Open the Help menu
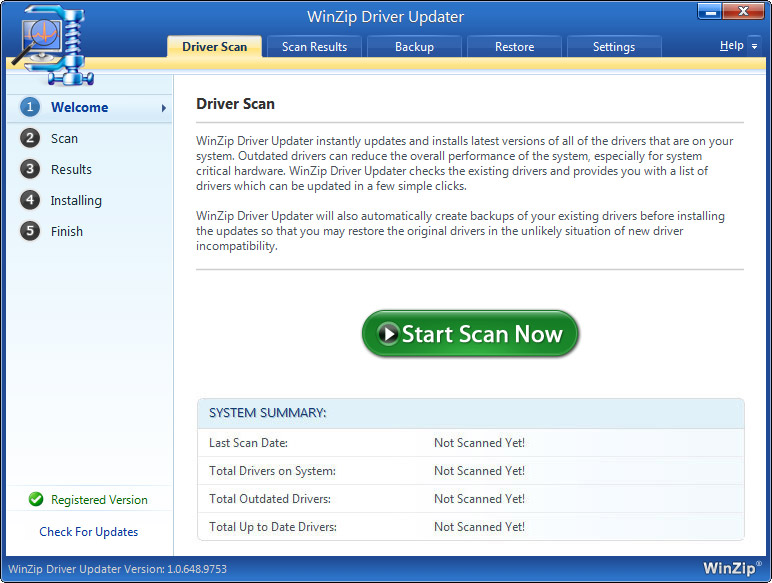The height and width of the screenshot is (583, 772). click(x=731, y=46)
